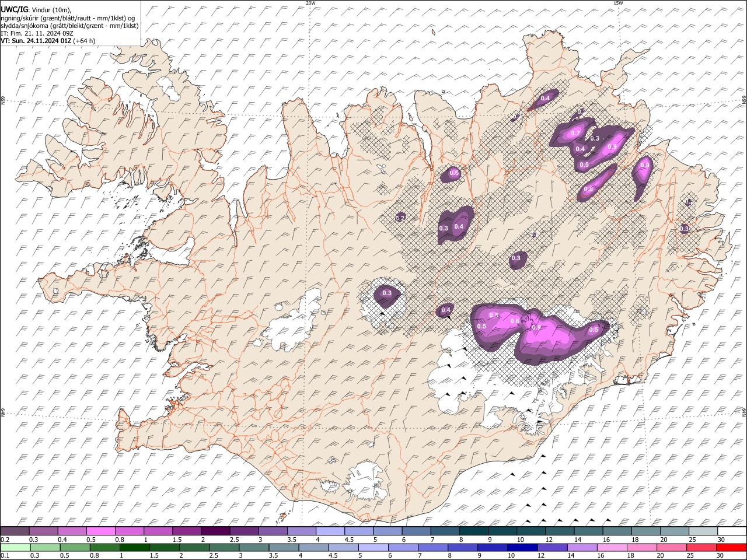Image resolution: width=747 pixels, height=560 pixels.
Task: Click the lower legend swatch between 25 and 30
Action: tap(701, 547)
